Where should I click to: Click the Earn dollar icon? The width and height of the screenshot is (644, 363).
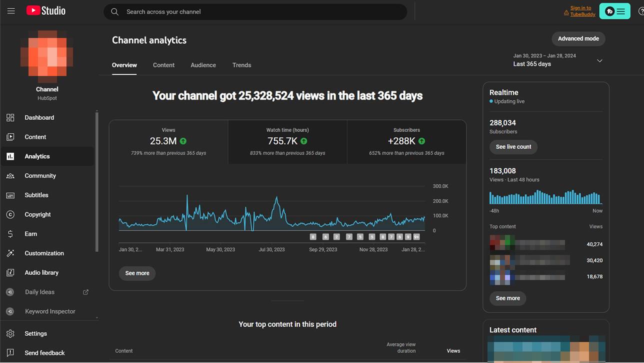point(10,234)
